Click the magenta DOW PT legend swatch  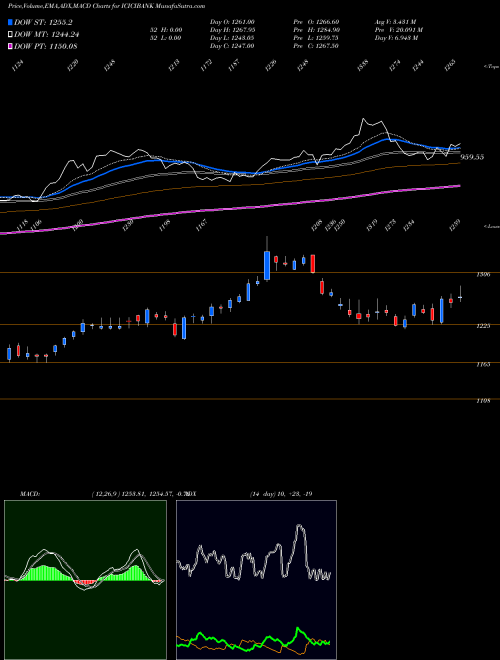point(11,47)
